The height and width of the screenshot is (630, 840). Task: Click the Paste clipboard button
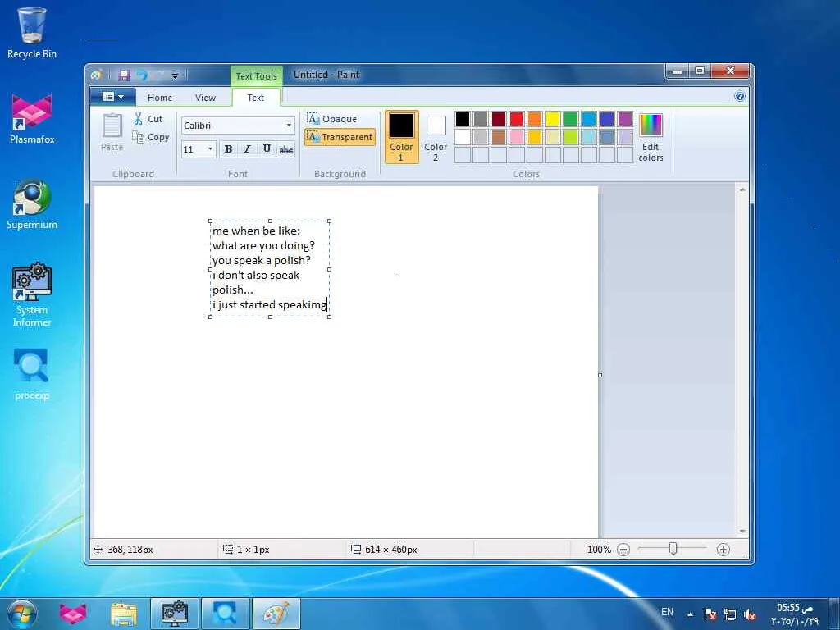coord(112,132)
